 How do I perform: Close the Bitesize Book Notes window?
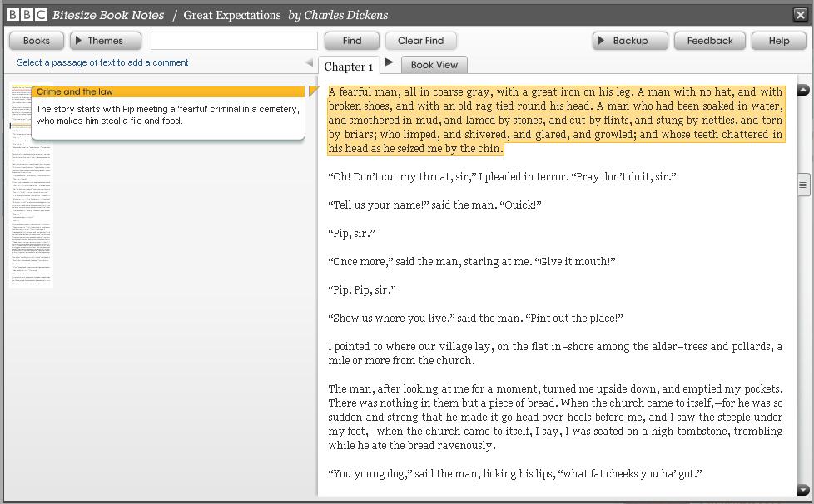pyautogui.click(x=800, y=14)
